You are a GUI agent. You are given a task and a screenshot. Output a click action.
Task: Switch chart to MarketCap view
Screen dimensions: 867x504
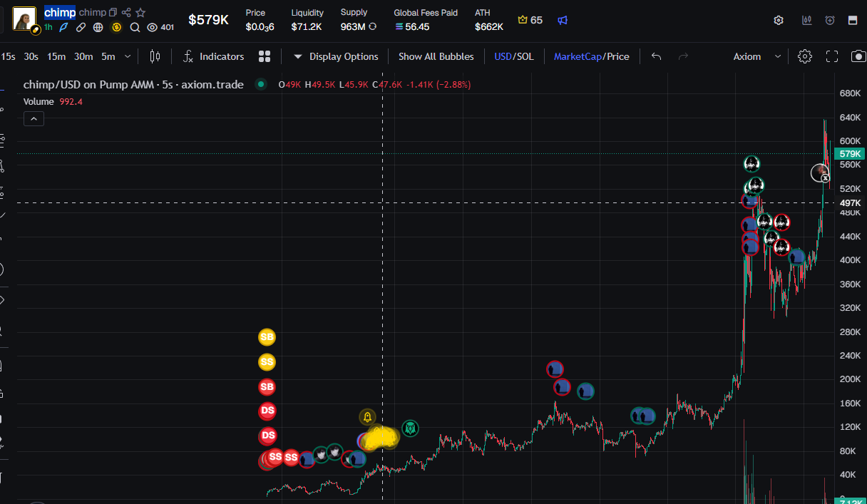[578, 56]
